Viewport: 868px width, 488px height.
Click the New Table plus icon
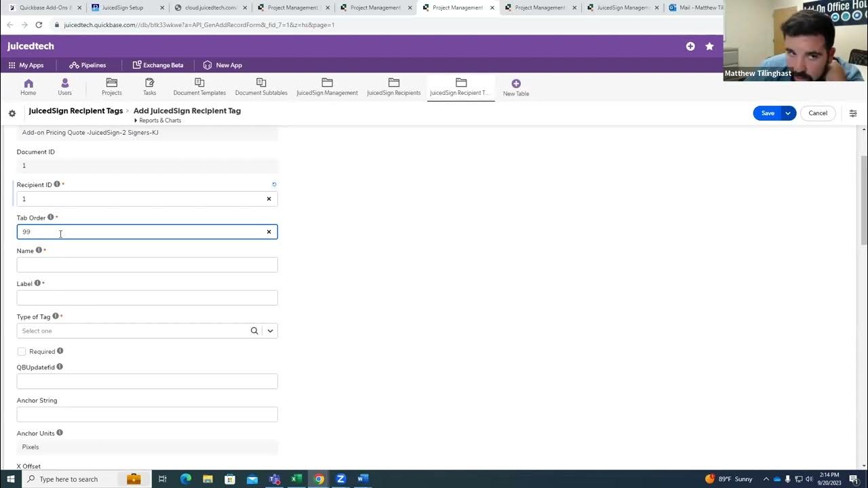coord(516,83)
